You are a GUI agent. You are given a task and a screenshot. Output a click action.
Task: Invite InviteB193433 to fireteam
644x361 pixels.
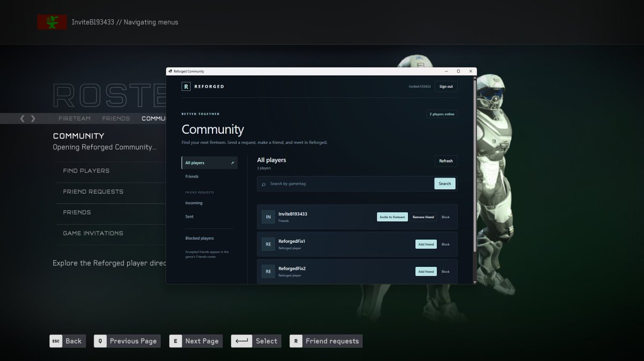(392, 217)
